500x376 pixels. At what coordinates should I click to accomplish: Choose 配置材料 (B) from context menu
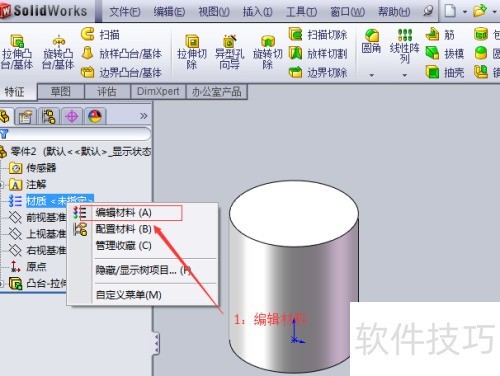point(143,229)
